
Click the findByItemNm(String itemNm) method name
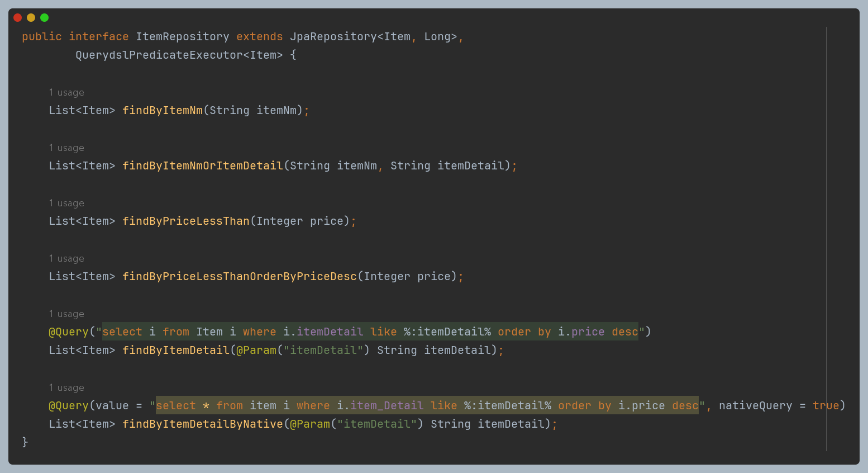click(x=163, y=110)
